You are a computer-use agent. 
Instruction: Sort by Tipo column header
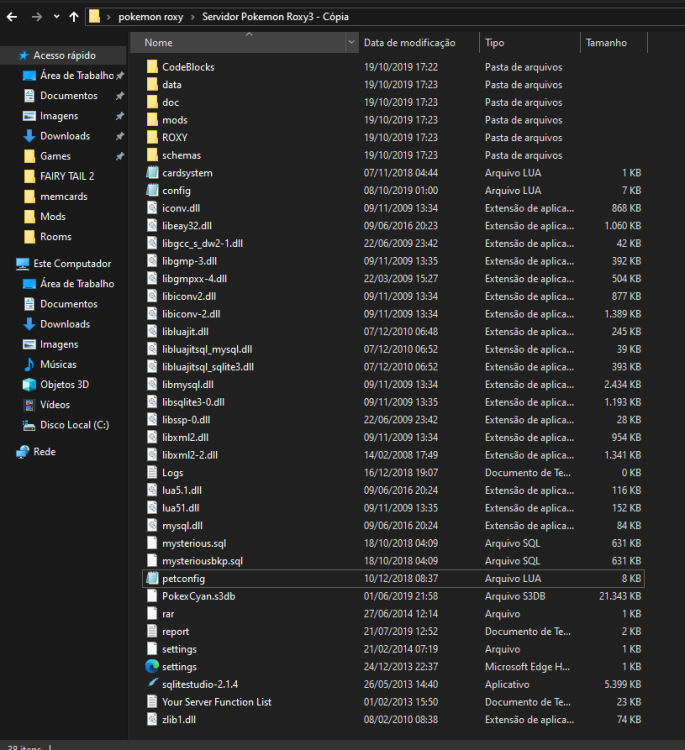point(494,43)
